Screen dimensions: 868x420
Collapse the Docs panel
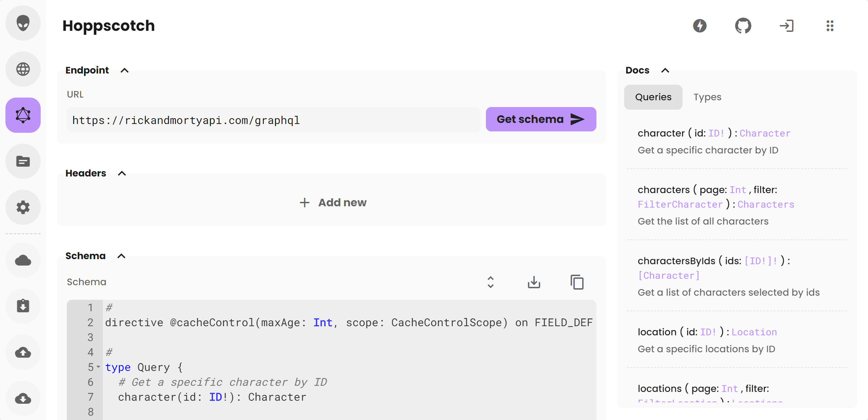click(665, 70)
